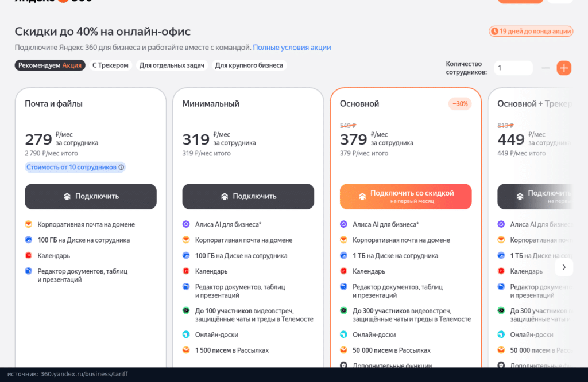Image resolution: width=588 pixels, height=382 pixels.
Task: Click the employee count input field
Action: pos(513,68)
